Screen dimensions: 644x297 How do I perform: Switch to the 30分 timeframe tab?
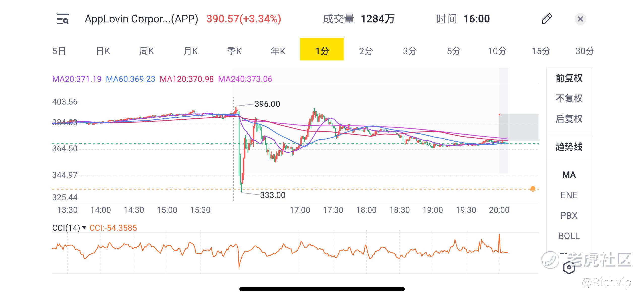tap(585, 51)
